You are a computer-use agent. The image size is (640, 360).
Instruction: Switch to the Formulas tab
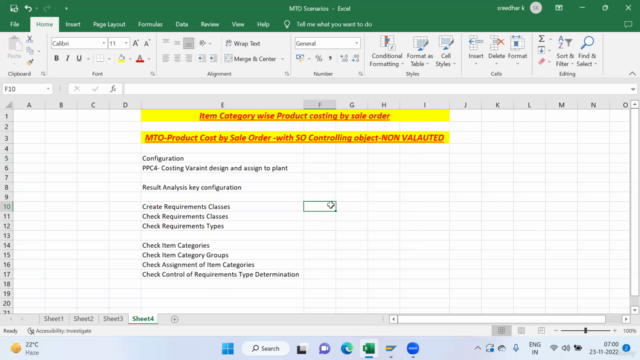(x=150, y=24)
